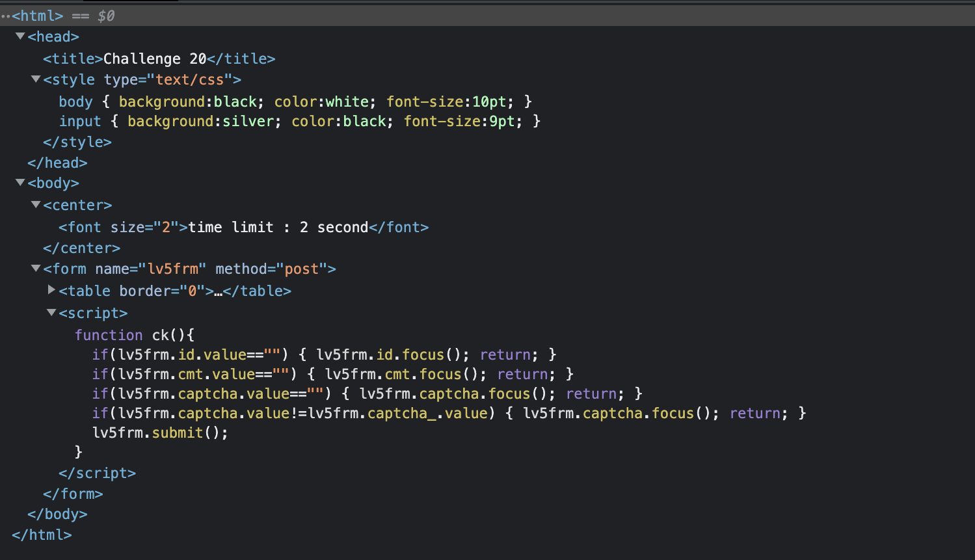Click the body CSS rule line
The height and width of the screenshot is (560, 975).
pyautogui.click(x=295, y=101)
